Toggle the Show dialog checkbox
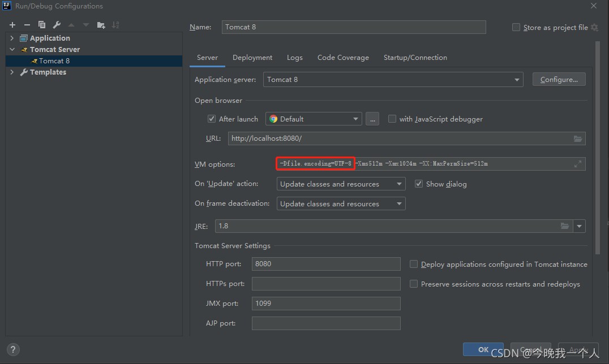Viewport: 609px width, 364px height. click(419, 184)
